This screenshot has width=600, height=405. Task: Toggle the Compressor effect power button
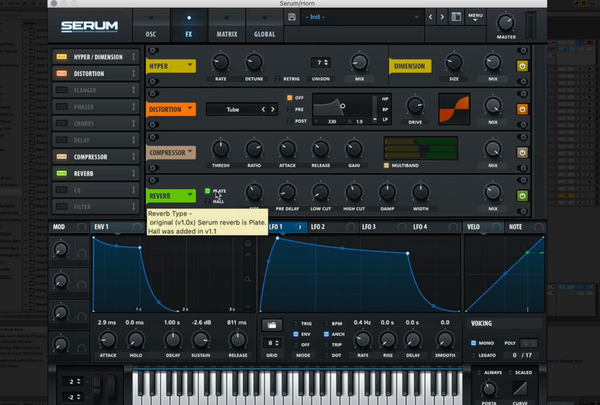[521, 152]
